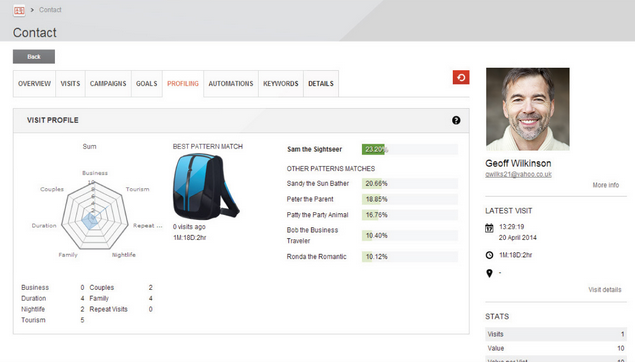The image size is (635, 362).
Task: Click the home icon in the breadcrumb
Action: pyautogui.click(x=19, y=10)
